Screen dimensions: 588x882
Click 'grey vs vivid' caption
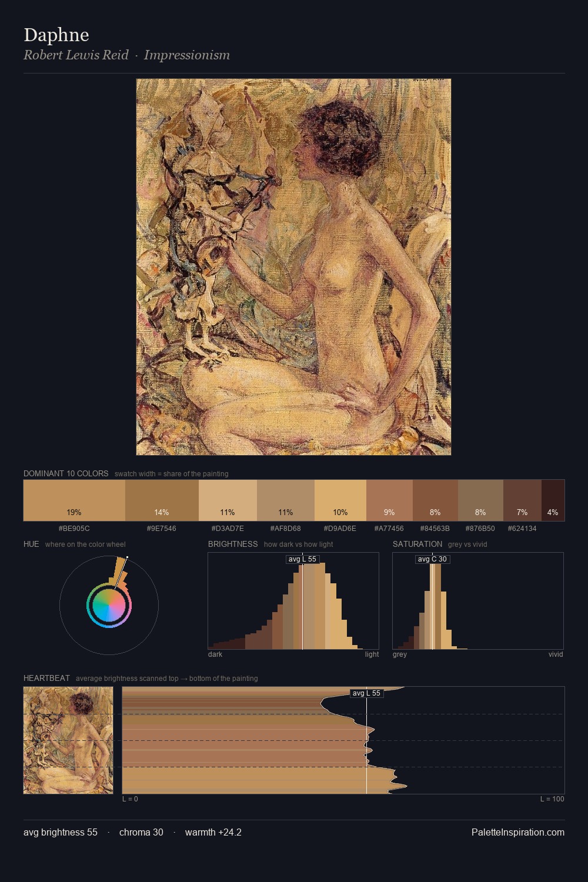click(467, 544)
